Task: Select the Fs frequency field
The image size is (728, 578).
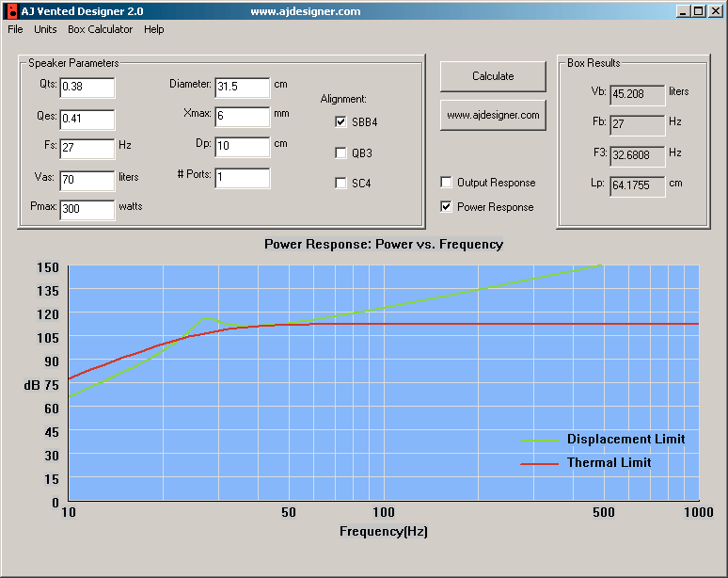Action: [x=87, y=149]
